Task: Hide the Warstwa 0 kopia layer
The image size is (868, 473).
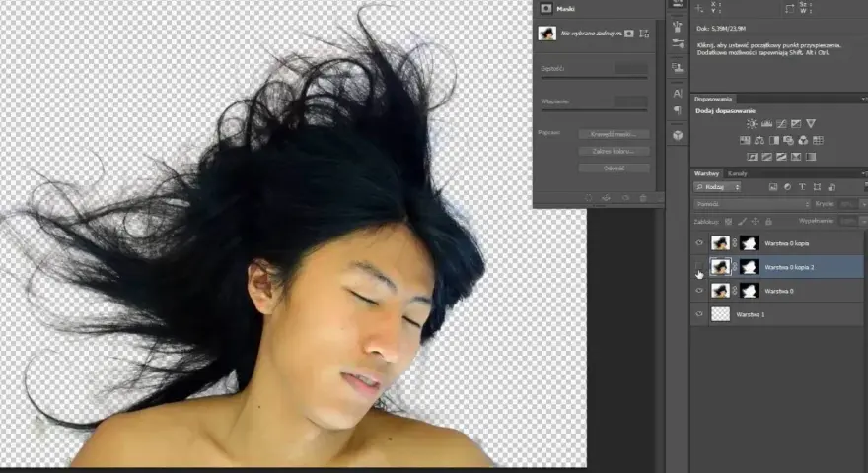Action: 699,242
